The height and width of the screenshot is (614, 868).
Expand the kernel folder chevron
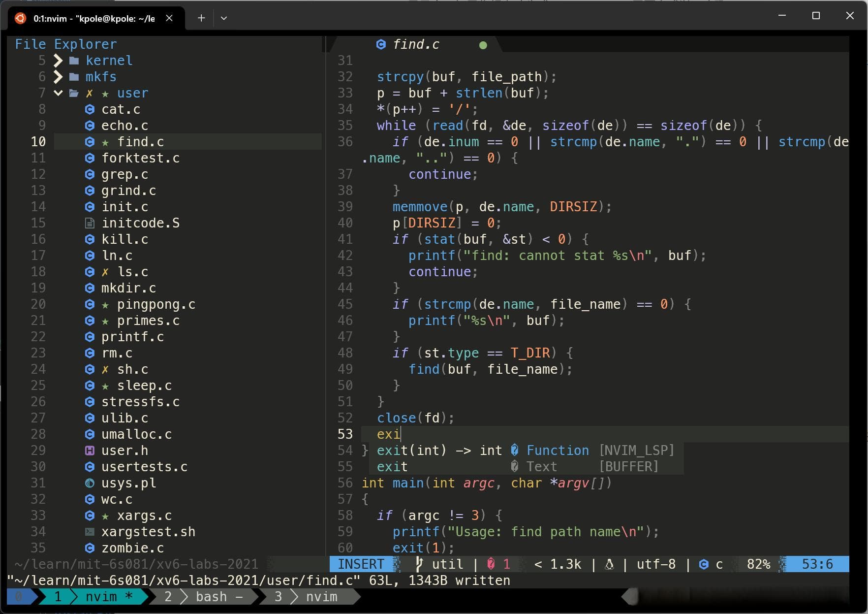[58, 61]
